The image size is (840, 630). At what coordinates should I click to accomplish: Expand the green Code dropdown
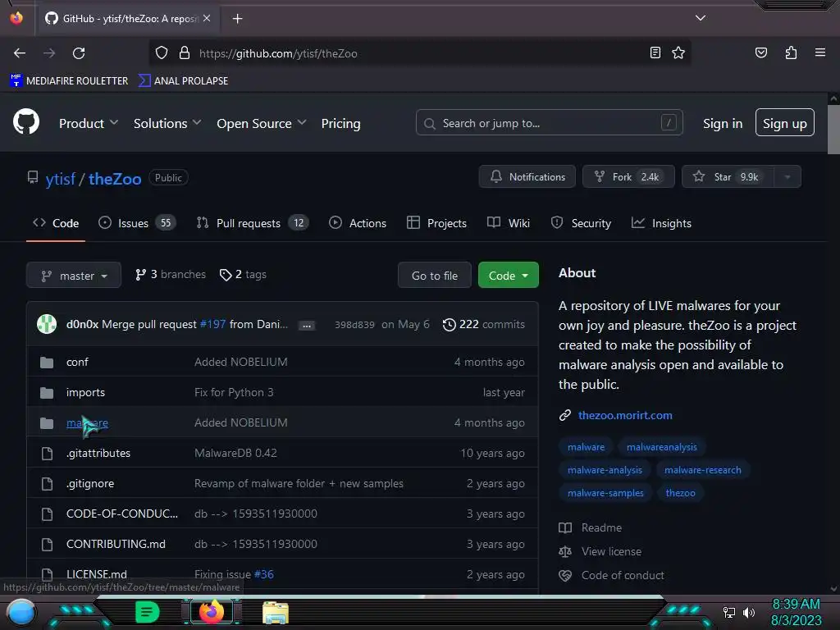509,276
